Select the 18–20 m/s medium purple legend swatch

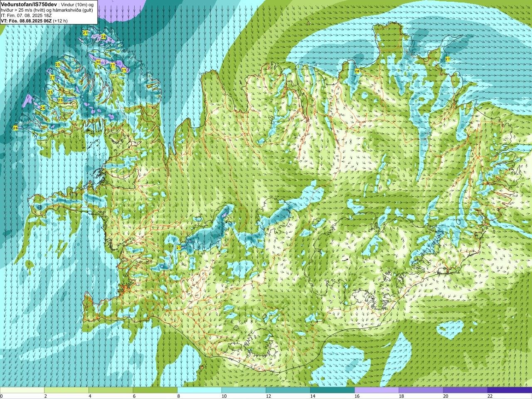(421, 390)
